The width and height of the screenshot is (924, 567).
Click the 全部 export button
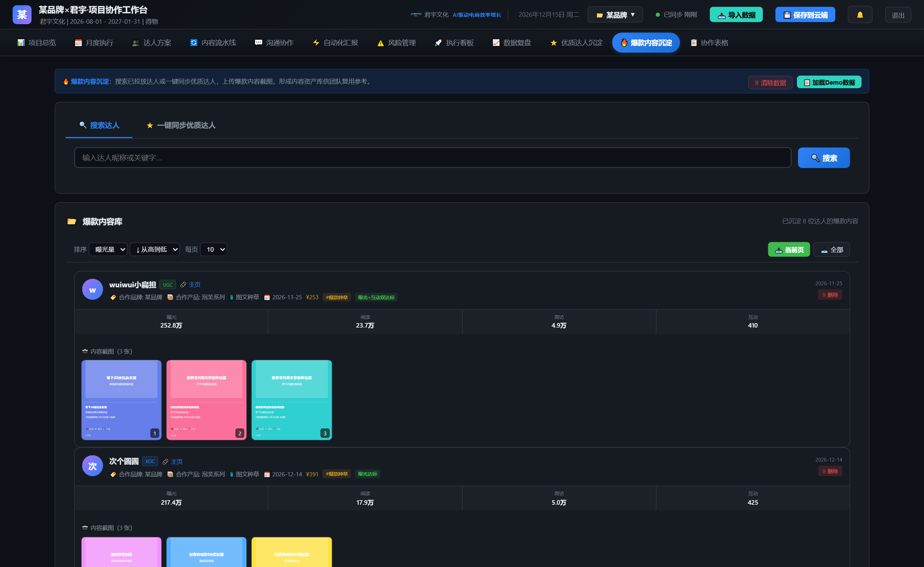click(x=832, y=250)
